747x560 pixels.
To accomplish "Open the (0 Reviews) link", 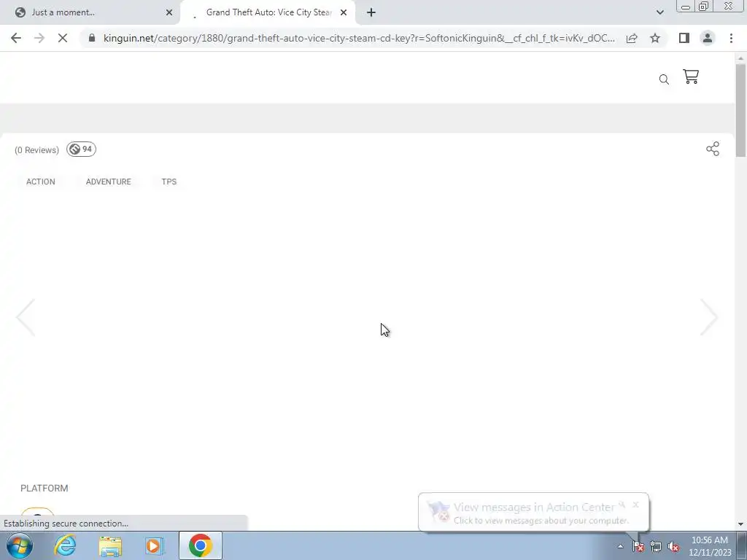I will [x=36, y=150].
